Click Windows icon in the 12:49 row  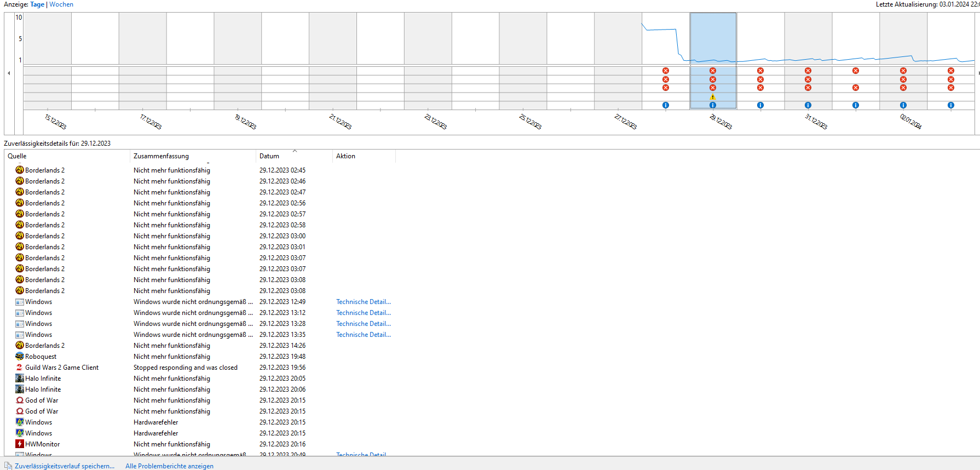(20, 302)
